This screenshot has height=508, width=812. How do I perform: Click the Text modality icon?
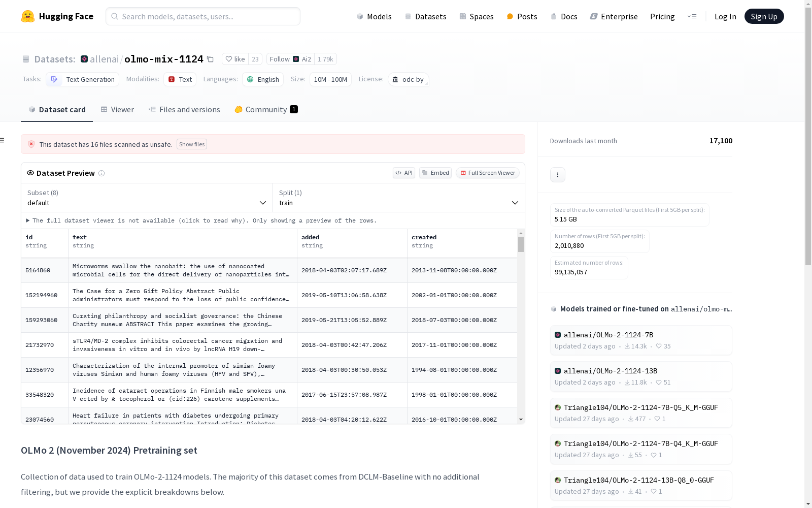coord(172,79)
